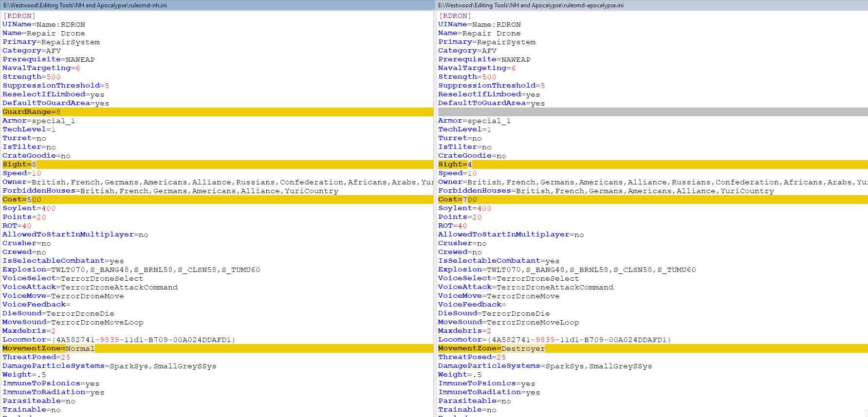Click Maxdebris=2 in left pane
Image resolution: width=868 pixels, height=417 pixels.
(29, 331)
